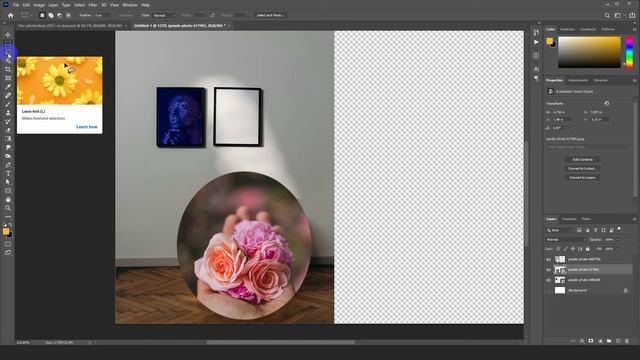Select the Eyedropper tool
The image size is (640, 360).
tap(8, 87)
